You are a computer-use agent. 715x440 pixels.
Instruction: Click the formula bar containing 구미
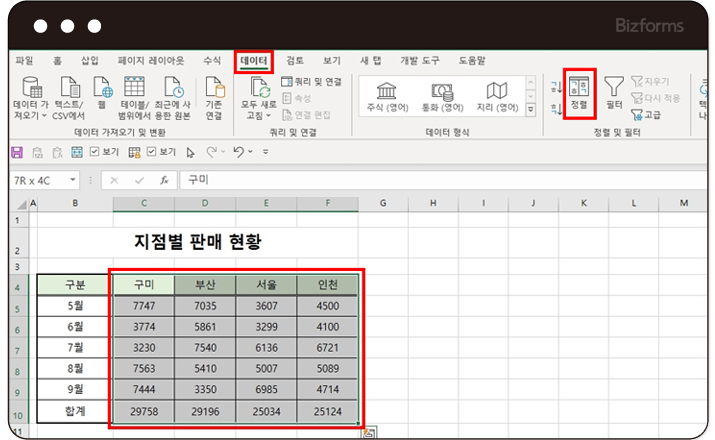(400, 180)
